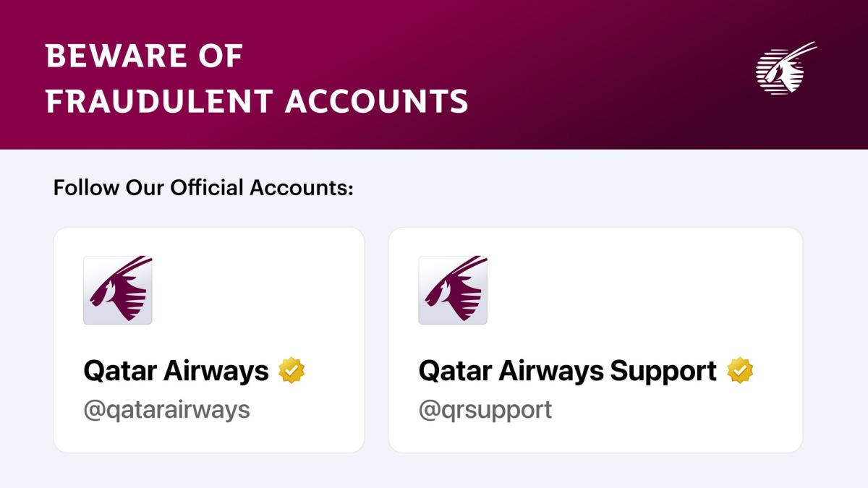Click the word "Accounts:" in the subtitle

(301, 188)
